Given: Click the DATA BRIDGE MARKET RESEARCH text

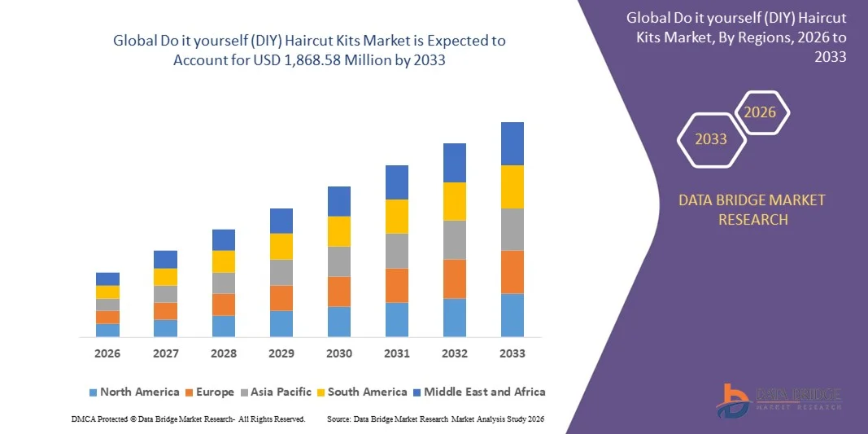Looking at the screenshot, I should (x=751, y=209).
